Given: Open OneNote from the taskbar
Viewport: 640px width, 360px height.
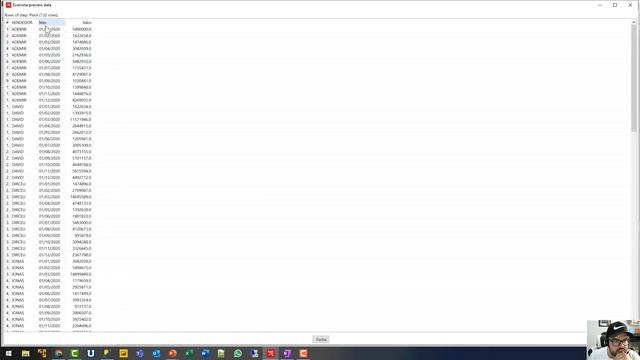Looking at the screenshot, I should [287, 353].
